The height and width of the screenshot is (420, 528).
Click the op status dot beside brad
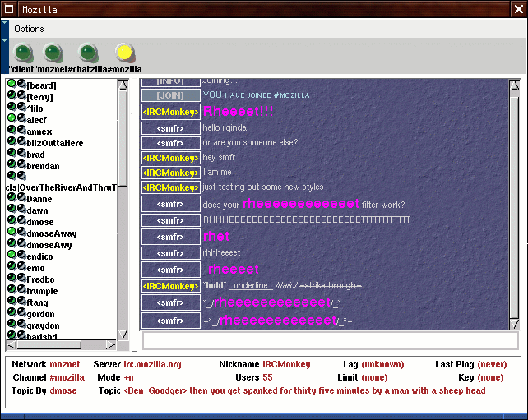tap(12, 153)
